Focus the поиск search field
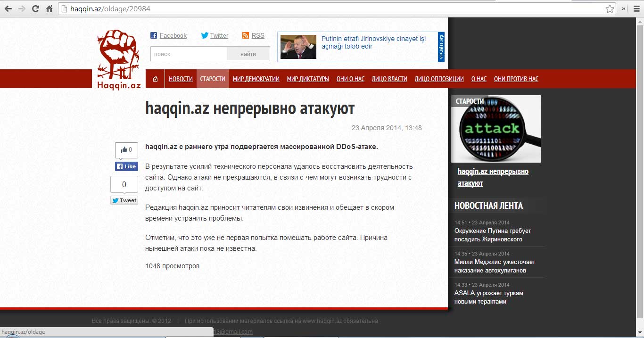The image size is (644, 338). coord(189,54)
